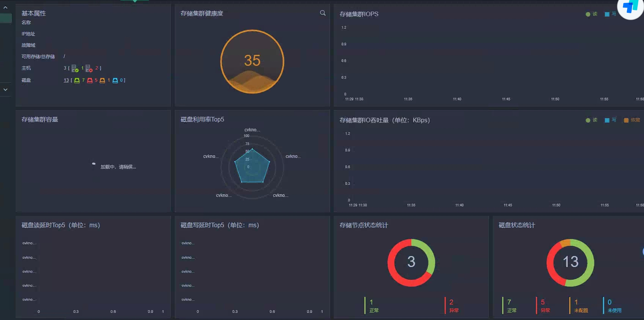The width and height of the screenshot is (644, 320).
Task: Click the red abnormal disk icon
Action: pyautogui.click(x=90, y=81)
